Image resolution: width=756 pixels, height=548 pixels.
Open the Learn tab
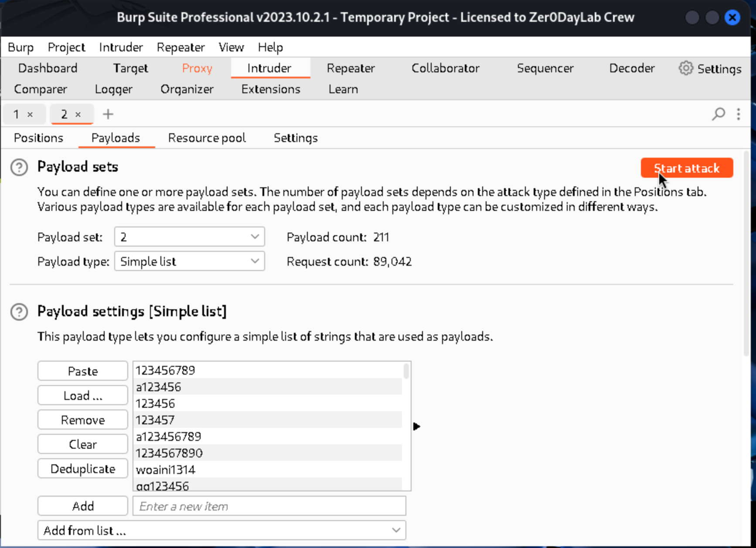click(x=343, y=89)
